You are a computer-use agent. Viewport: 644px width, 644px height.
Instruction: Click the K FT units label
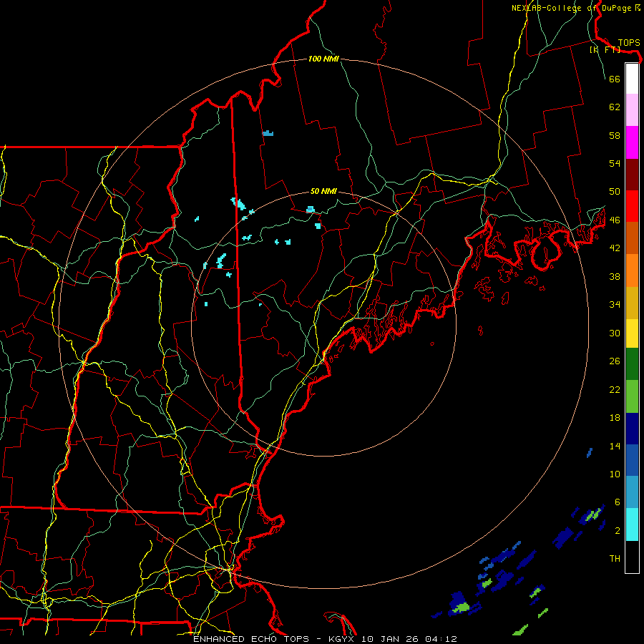click(x=605, y=49)
